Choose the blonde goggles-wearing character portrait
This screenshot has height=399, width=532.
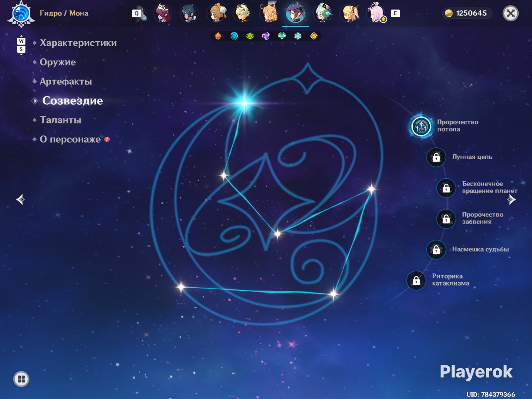(x=243, y=13)
